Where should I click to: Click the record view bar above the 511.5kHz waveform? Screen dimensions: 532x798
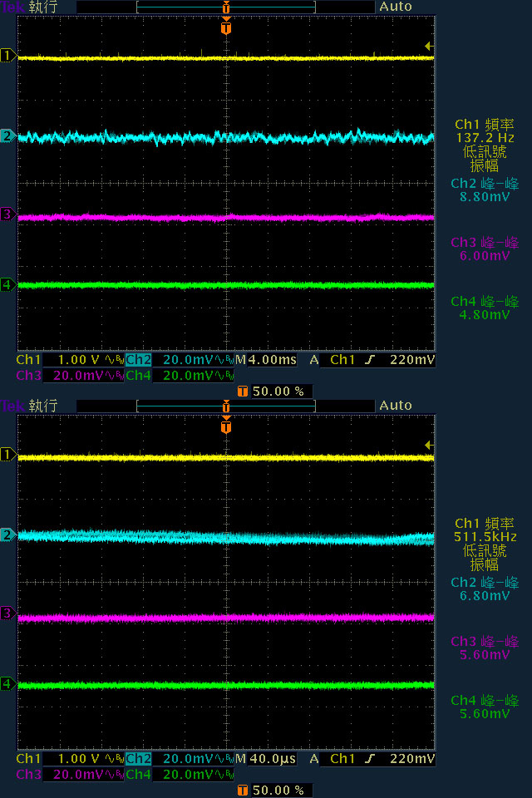(x=226, y=406)
